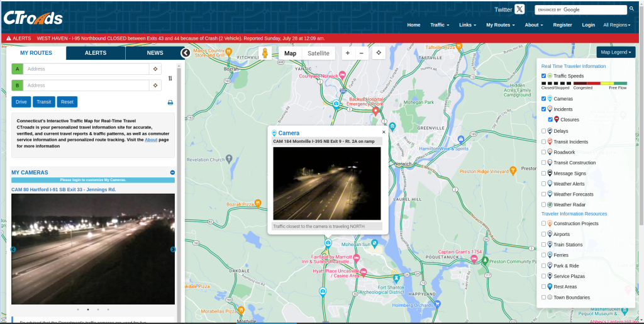Click the printer icon in routes panel
The height and width of the screenshot is (324, 644).
[170, 103]
